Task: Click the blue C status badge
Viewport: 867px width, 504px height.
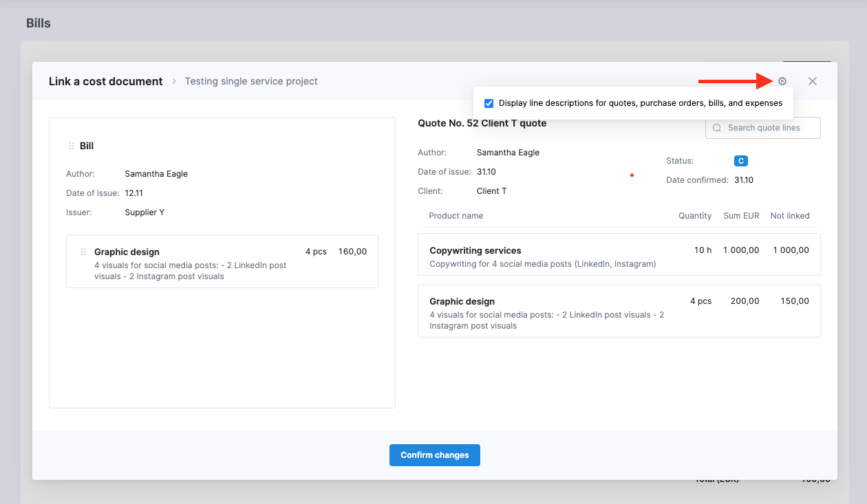Action: click(740, 161)
